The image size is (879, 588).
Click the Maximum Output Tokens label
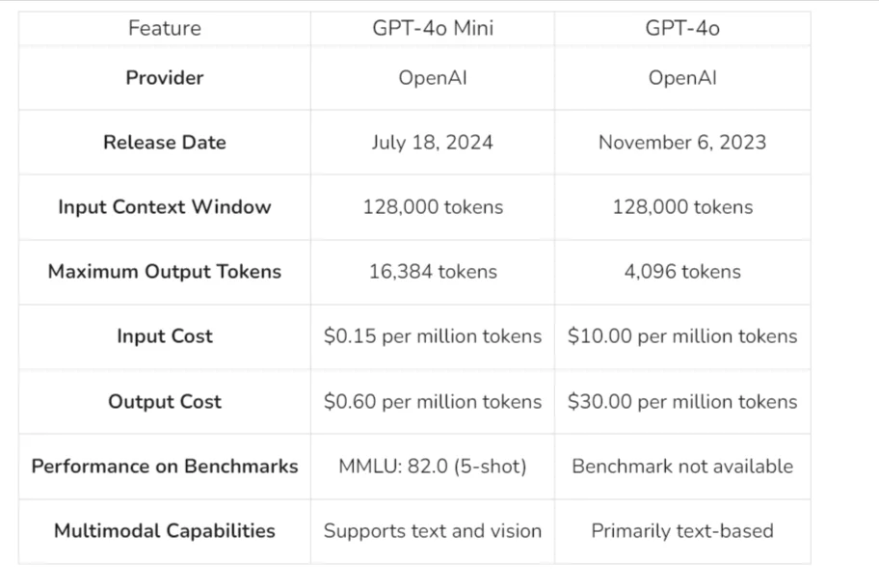coord(164,271)
